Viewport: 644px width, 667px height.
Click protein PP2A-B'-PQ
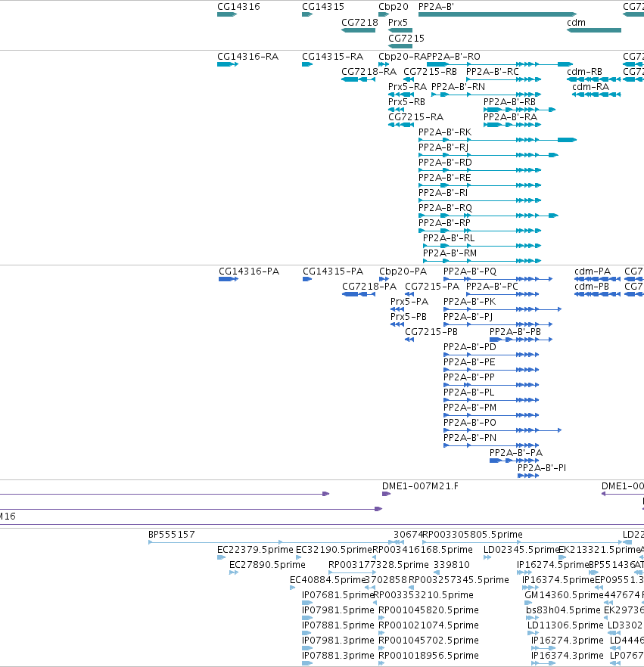(470, 271)
